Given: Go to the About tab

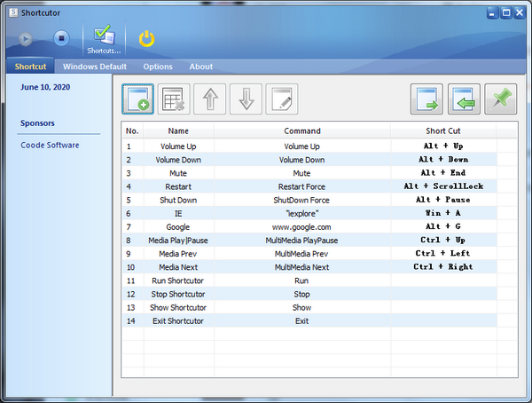Looking at the screenshot, I should (200, 67).
